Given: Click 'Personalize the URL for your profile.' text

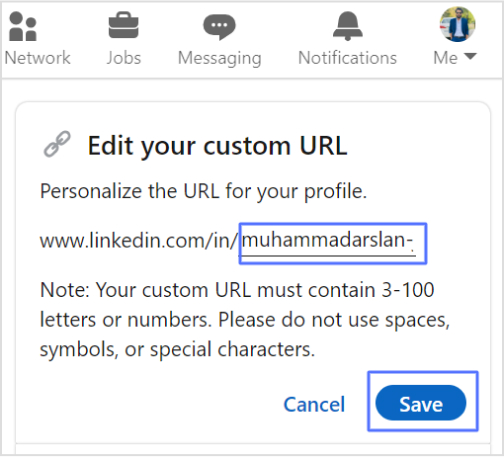Looking at the screenshot, I should click(203, 192).
